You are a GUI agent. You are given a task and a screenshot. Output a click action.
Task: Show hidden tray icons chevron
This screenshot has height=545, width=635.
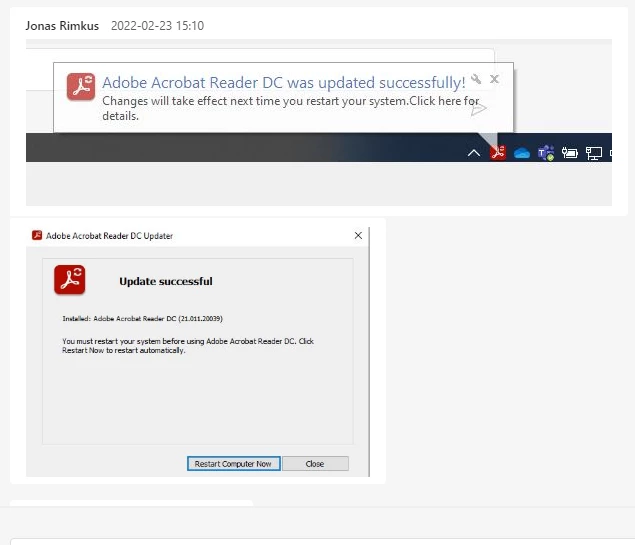click(x=474, y=153)
